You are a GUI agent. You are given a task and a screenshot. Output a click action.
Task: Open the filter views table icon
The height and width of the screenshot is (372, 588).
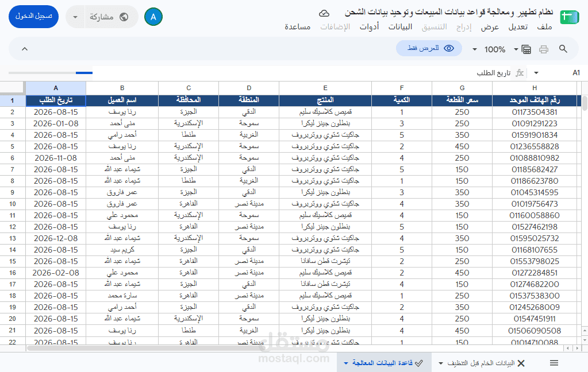526,49
